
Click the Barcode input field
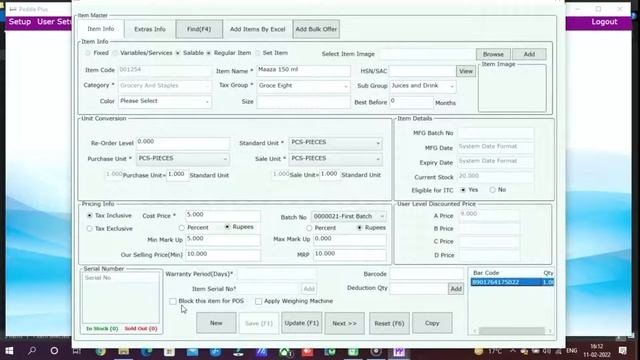[x=426, y=274]
